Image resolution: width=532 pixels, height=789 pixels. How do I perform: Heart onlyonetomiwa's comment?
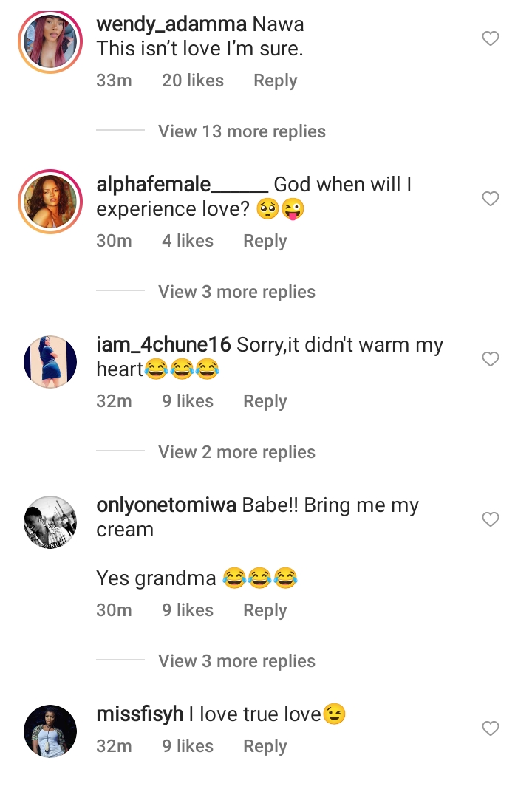[491, 519]
